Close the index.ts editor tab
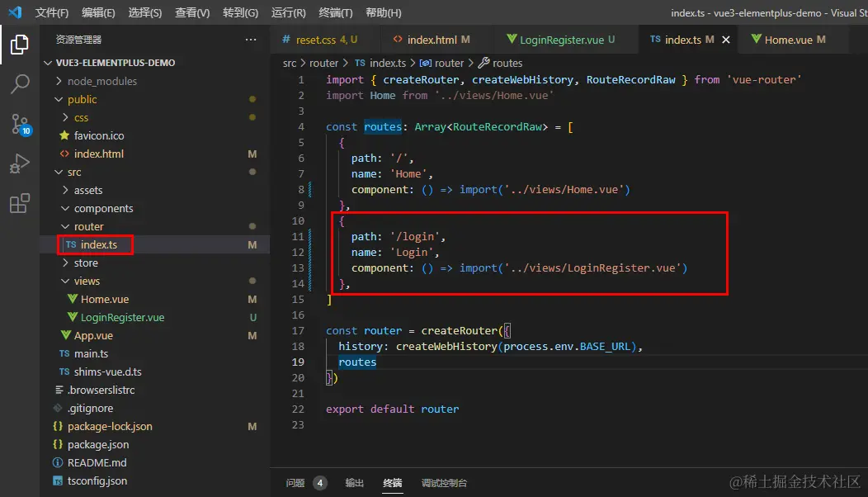 pyautogui.click(x=726, y=40)
